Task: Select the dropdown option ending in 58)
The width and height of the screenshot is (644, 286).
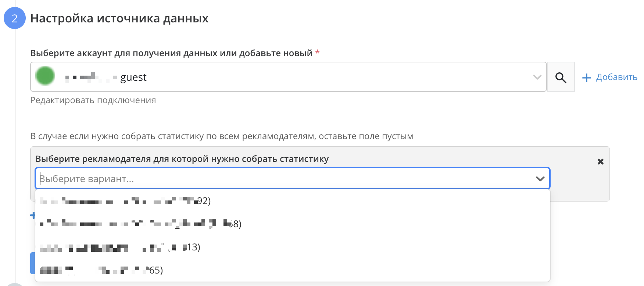Action: click(292, 224)
